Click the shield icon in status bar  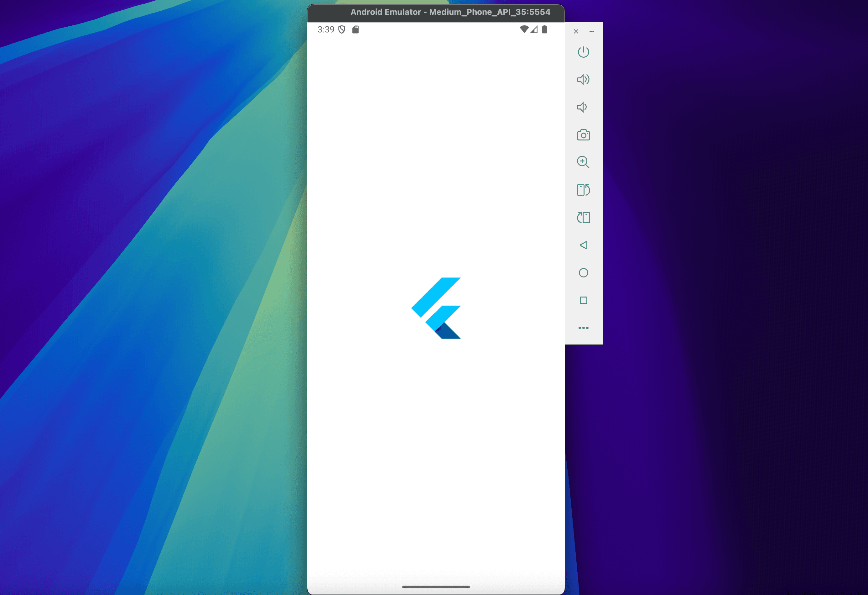(x=341, y=29)
